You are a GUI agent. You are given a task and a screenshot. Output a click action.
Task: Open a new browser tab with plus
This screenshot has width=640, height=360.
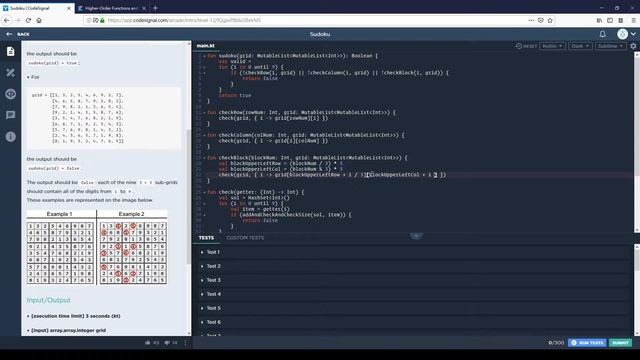[156, 8]
